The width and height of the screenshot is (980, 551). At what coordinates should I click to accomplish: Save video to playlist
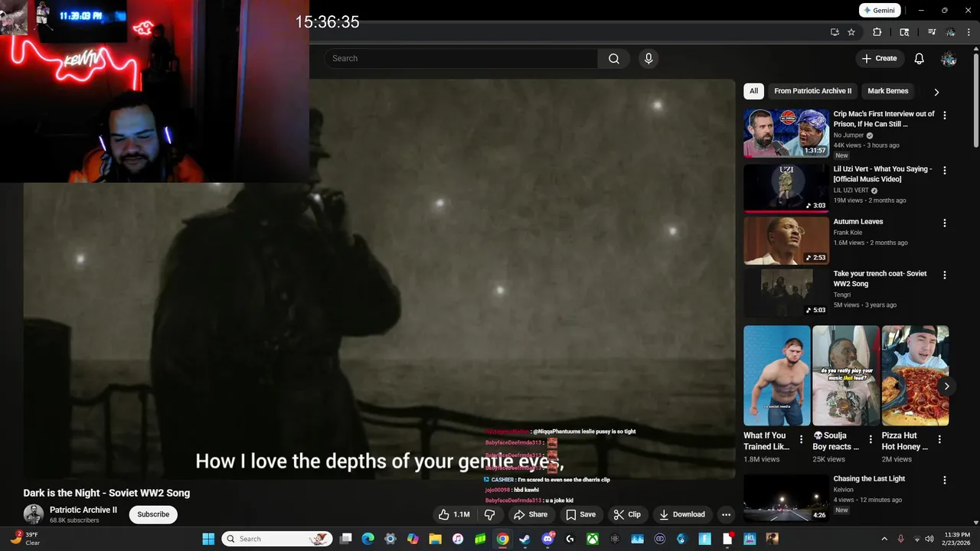[580, 515]
